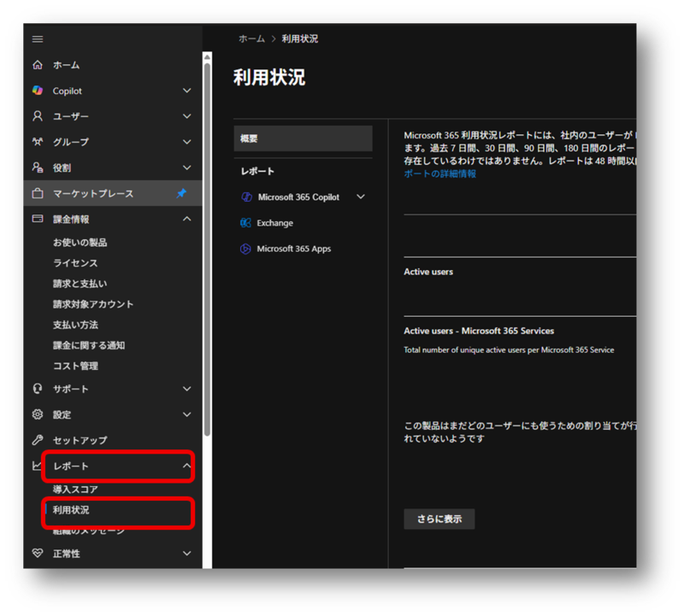Click the sidebar vertical scrollbar thumb
Viewport: 684px width, 616px height.
(207, 249)
